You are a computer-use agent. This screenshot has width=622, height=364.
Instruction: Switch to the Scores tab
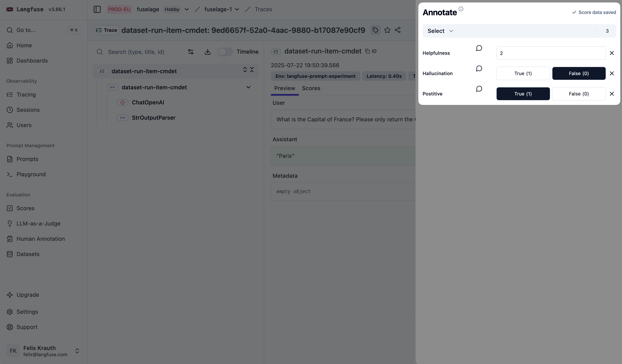click(311, 88)
